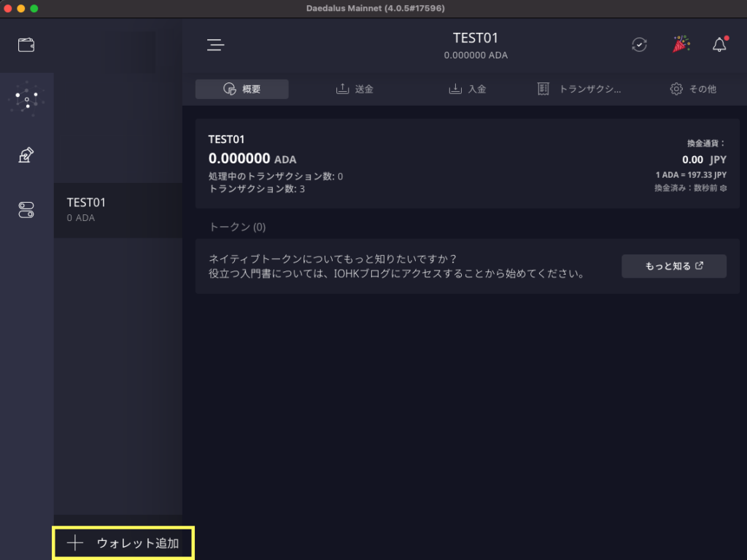
Task: Switch to the 送金 tab
Action: click(355, 89)
